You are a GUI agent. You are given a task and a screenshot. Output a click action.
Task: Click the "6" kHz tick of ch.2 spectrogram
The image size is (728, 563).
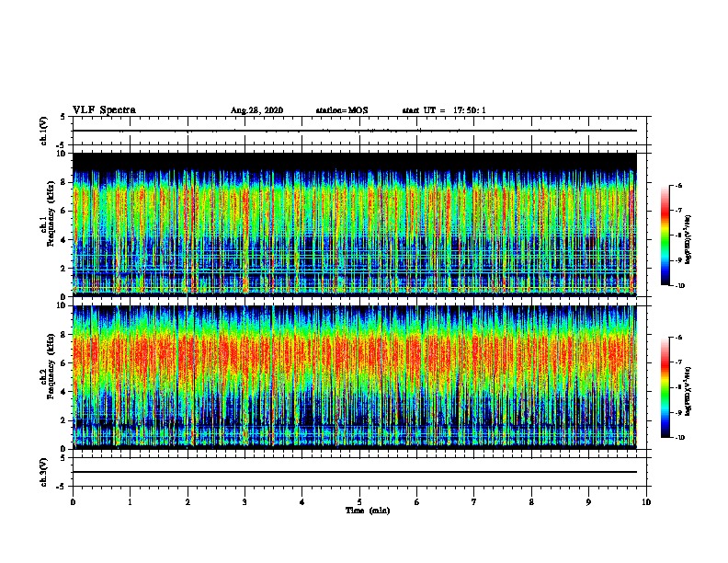pos(63,363)
